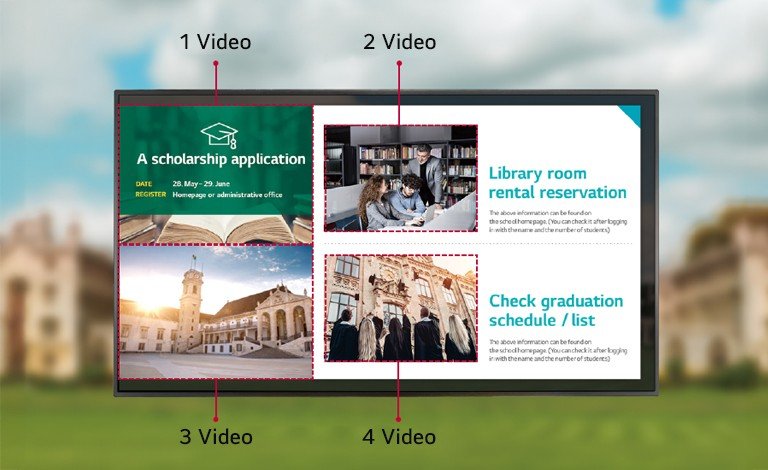Click the red callout dot under "2 Video"
This screenshot has height=470, width=768.
399,64
